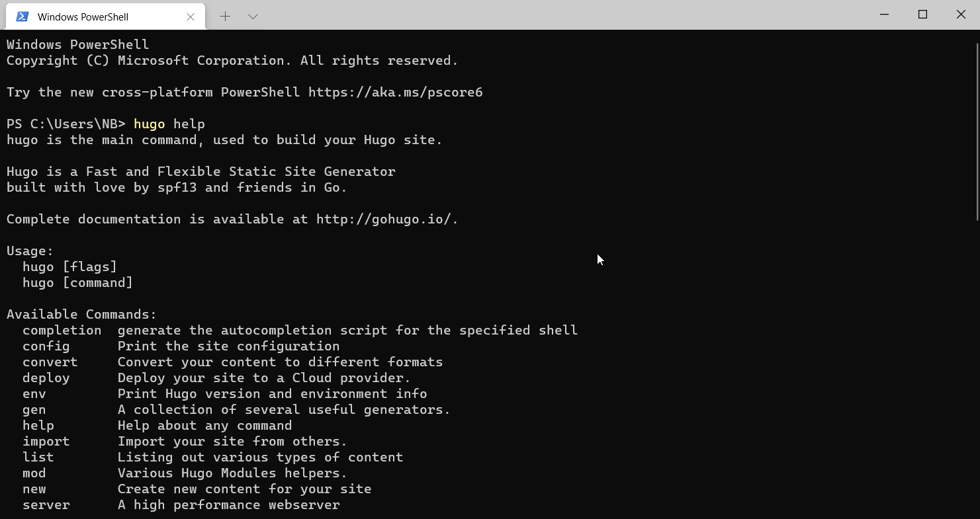Click the 'Available Commands:' heading
The image size is (980, 519).
pyautogui.click(x=81, y=314)
